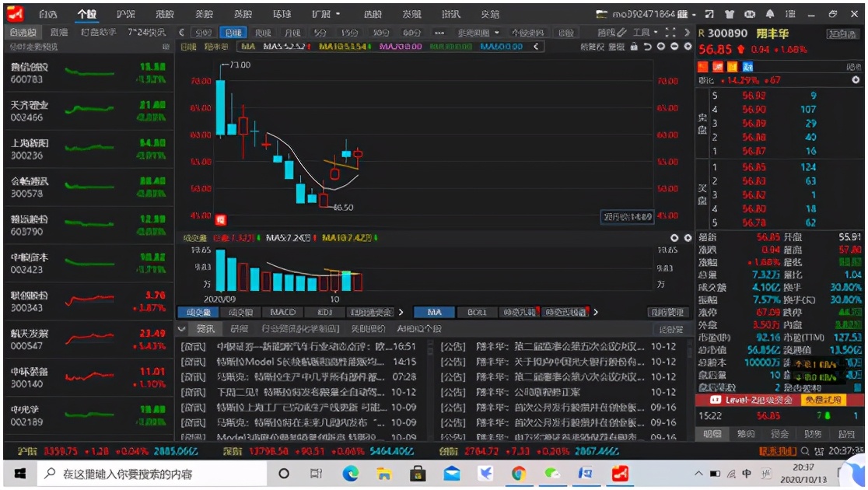Click the undo arrow above chart
Image resolution: width=868 pixels, height=490 pixels.
(647, 47)
